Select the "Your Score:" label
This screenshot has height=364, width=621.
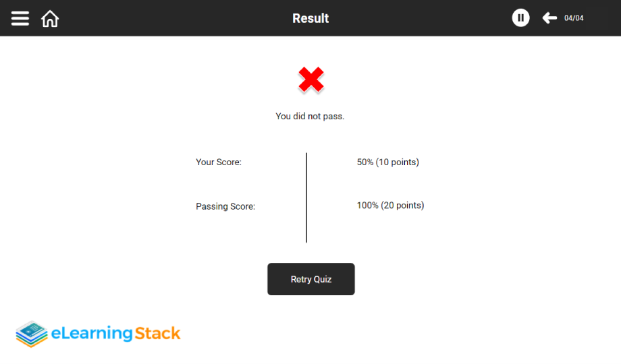(219, 162)
